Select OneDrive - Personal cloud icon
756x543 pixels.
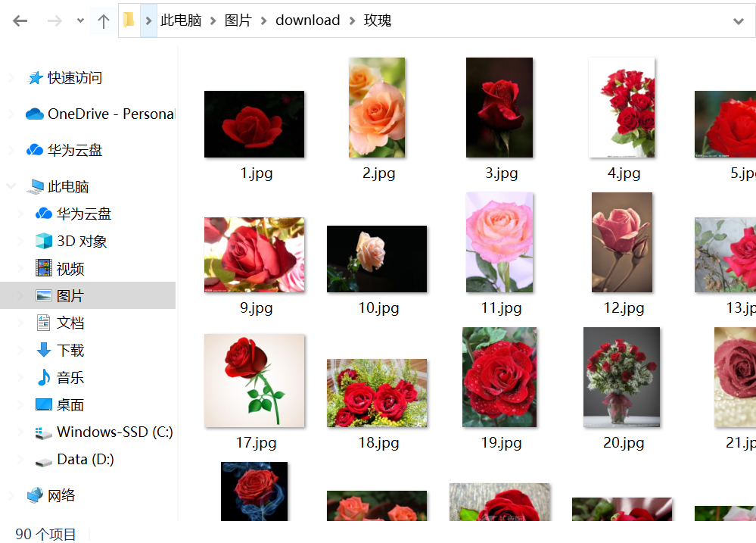[x=35, y=114]
